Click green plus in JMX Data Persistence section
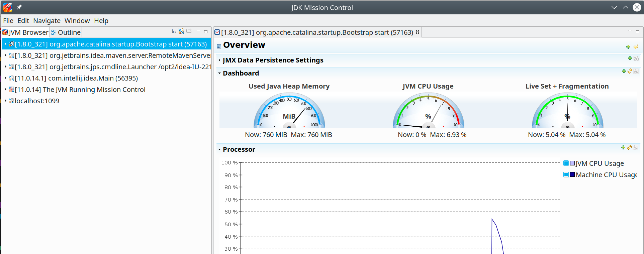 630,58
